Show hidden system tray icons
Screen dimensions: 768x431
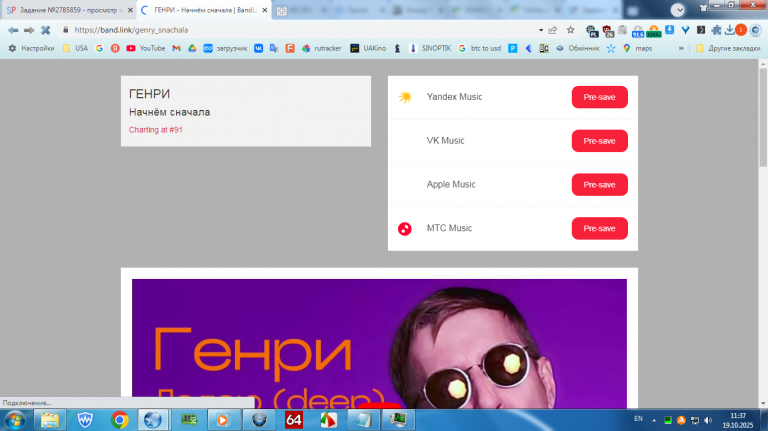[x=654, y=420]
